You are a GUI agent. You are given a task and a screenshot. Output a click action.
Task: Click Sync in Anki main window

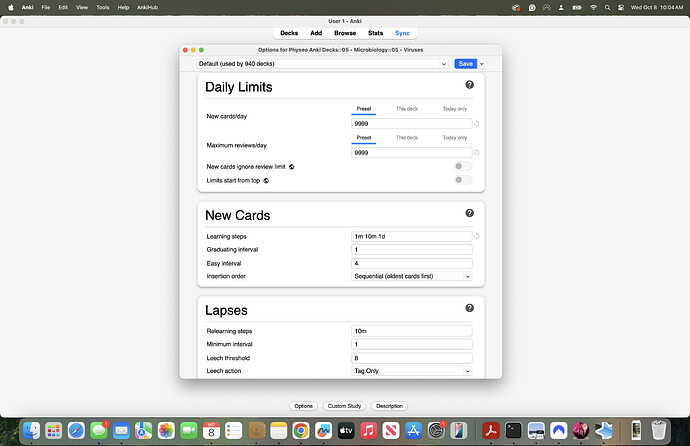point(402,33)
